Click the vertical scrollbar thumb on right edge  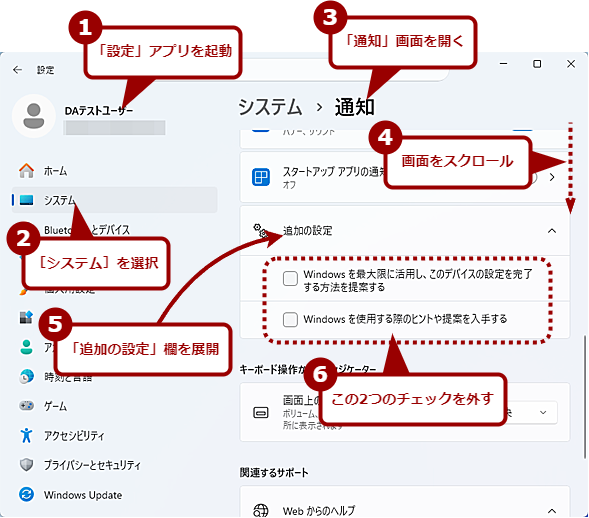(x=585, y=397)
